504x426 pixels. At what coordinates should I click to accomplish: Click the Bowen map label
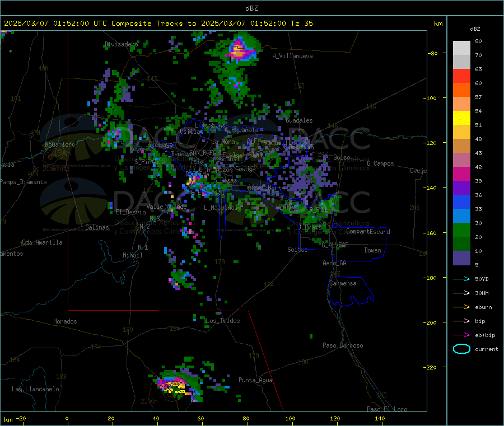pyautogui.click(x=372, y=250)
